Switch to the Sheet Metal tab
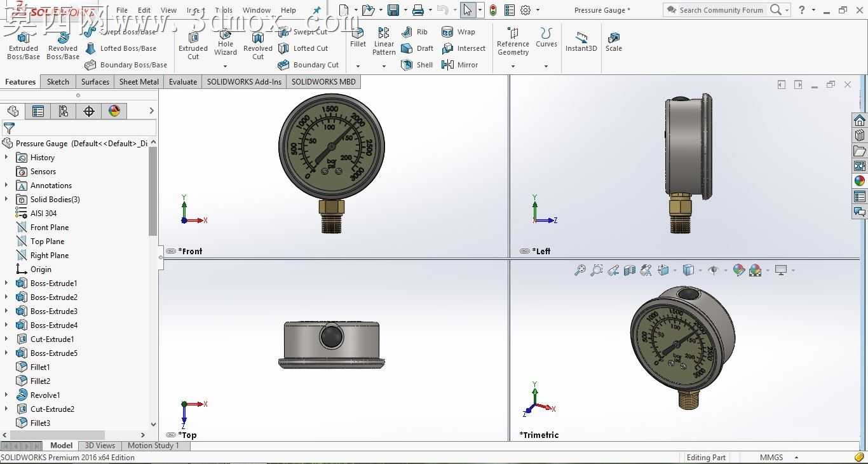 (139, 82)
